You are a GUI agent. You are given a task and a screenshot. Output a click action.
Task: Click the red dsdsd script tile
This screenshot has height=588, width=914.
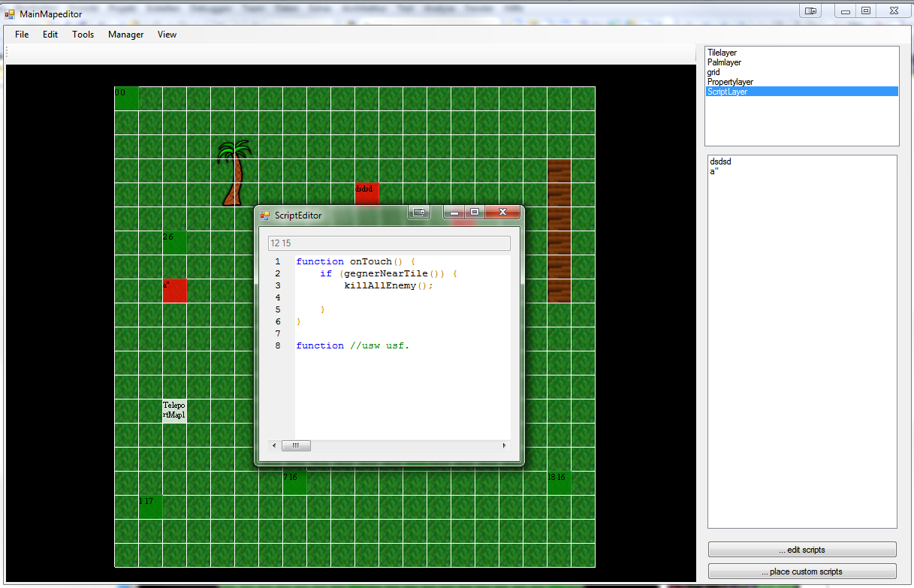point(367,194)
